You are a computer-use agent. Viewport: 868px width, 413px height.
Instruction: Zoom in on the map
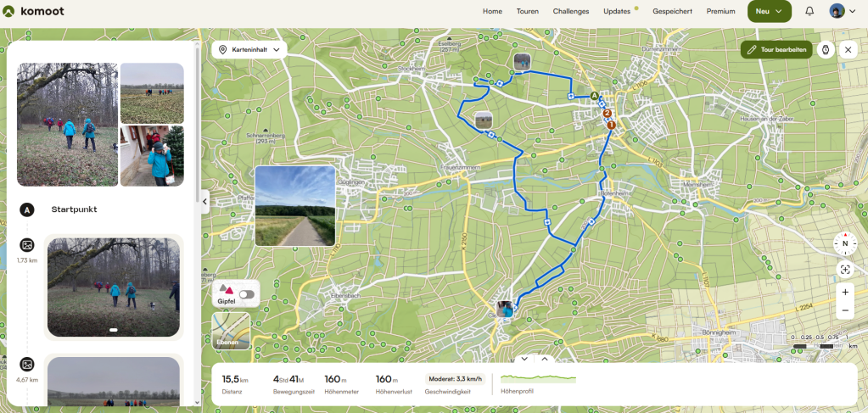[x=845, y=292]
